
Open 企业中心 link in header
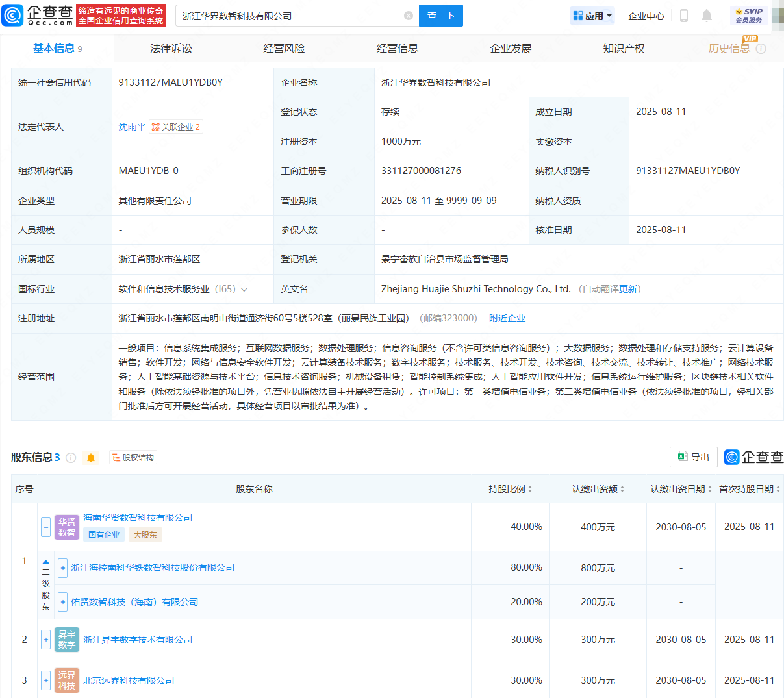[x=646, y=16]
